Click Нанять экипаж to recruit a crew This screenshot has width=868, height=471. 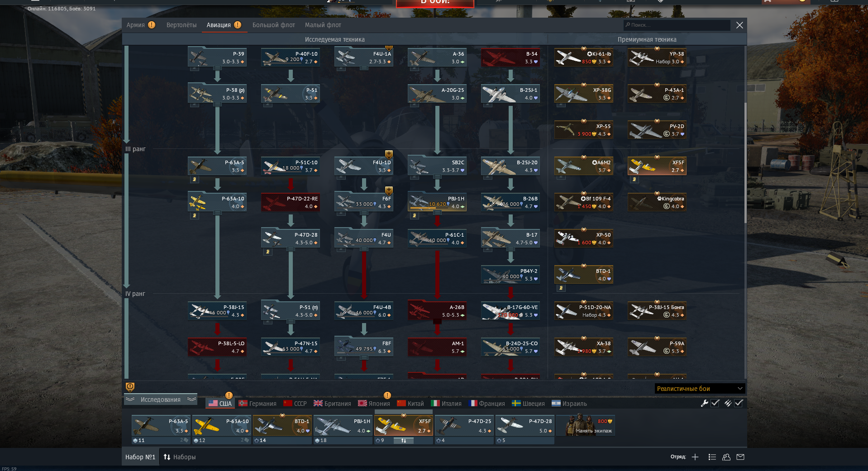tap(586, 426)
